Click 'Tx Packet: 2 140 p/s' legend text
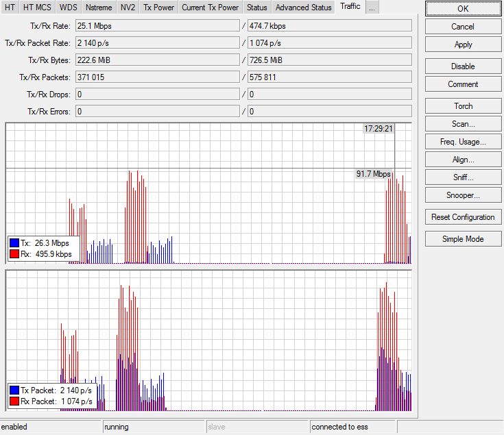This screenshot has width=504, height=435. click(x=56, y=390)
